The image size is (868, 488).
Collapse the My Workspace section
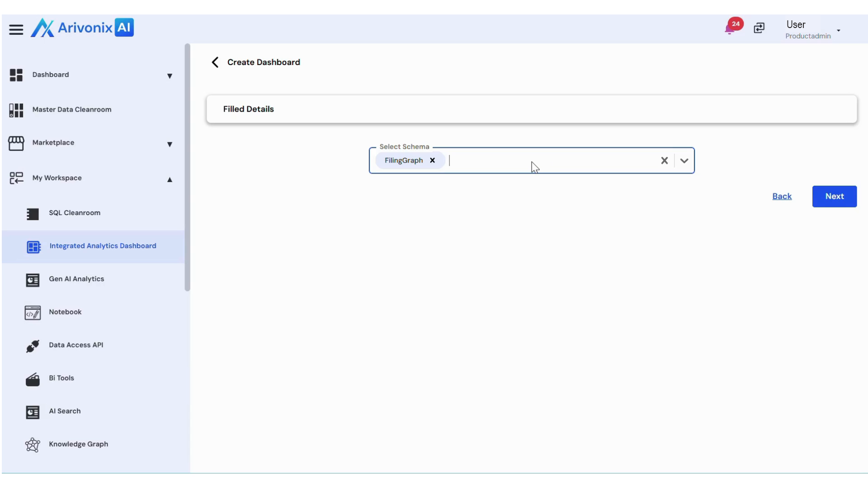coord(170,179)
